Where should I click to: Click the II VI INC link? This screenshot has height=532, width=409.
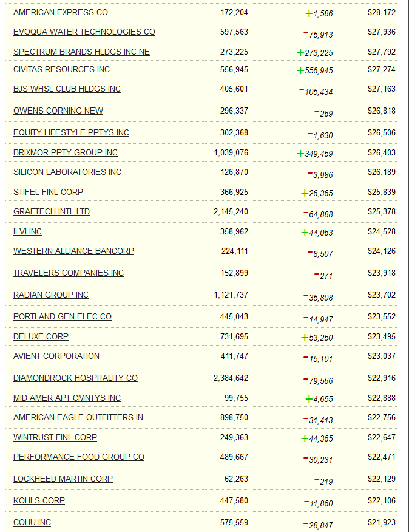click(x=27, y=232)
